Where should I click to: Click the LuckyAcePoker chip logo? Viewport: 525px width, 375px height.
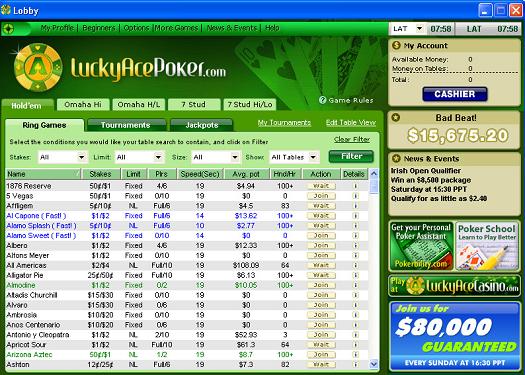(38, 68)
